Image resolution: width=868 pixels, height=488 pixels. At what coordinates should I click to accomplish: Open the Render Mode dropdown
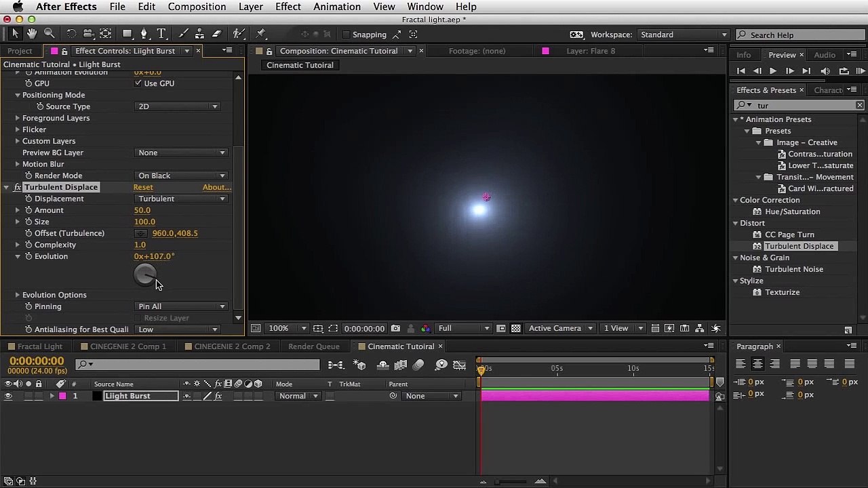[181, 176]
